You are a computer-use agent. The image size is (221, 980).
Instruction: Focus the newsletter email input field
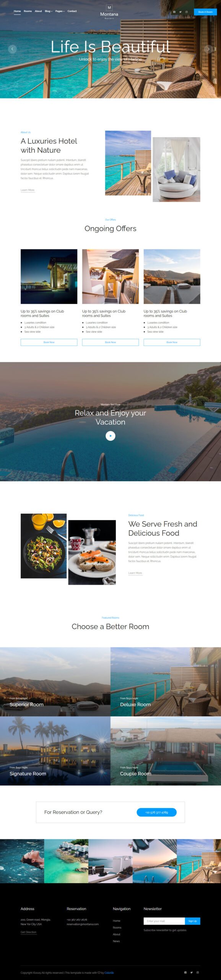coord(164,921)
